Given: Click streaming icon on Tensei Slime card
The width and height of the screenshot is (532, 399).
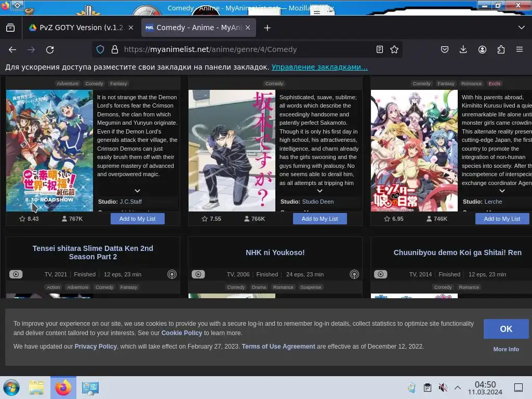Looking at the screenshot, I should [172, 274].
